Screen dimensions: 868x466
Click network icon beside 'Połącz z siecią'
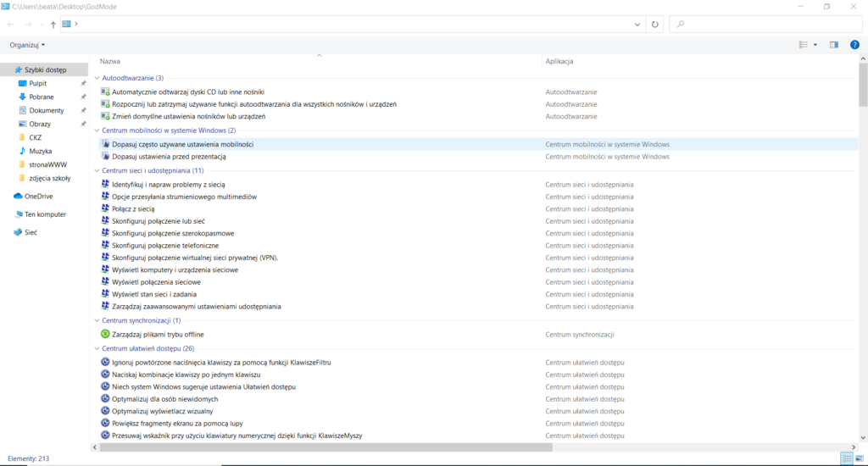[105, 208]
